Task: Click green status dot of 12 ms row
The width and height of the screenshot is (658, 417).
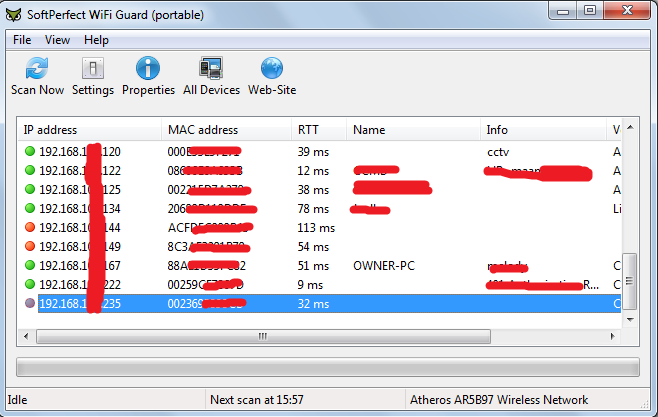Action: pyautogui.click(x=30, y=170)
